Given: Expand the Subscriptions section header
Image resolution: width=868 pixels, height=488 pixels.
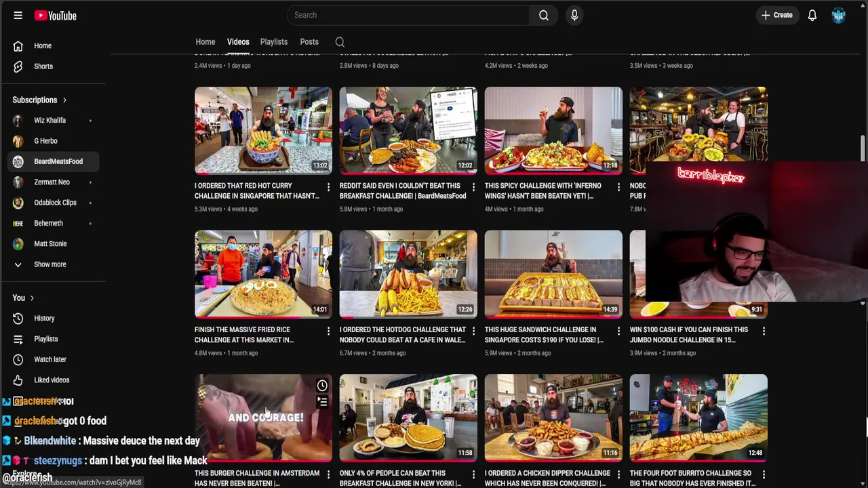Looking at the screenshot, I should (39, 100).
